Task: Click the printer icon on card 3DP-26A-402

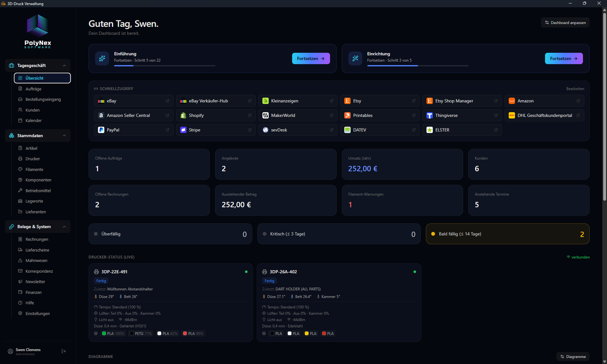Action: 264,272
